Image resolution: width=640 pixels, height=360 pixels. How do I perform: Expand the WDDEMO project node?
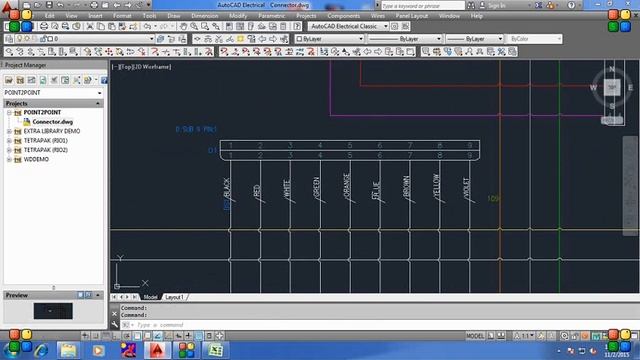tap(9, 160)
